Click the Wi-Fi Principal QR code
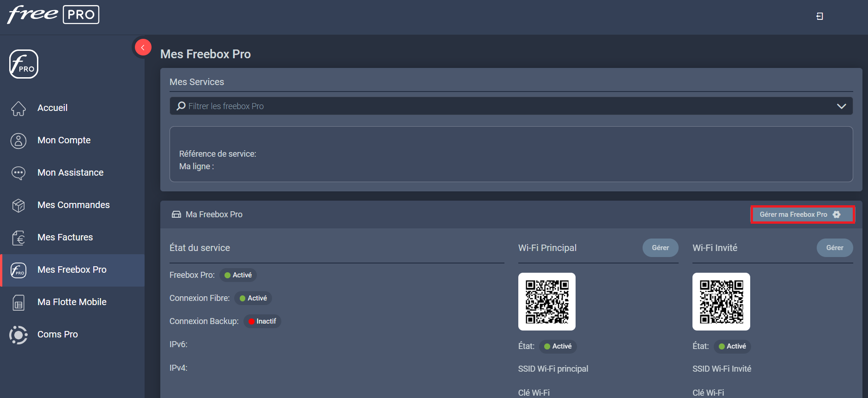This screenshot has height=398, width=868. pyautogui.click(x=546, y=302)
